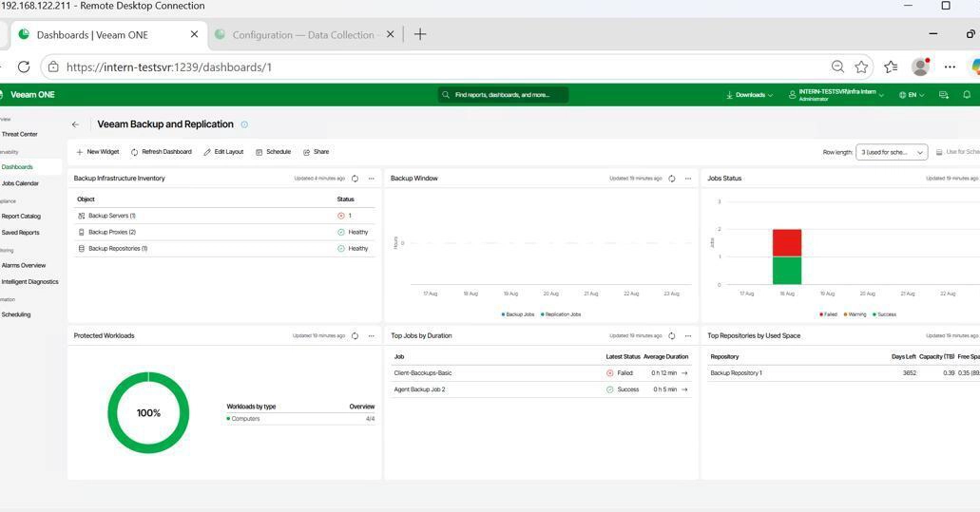Focus the Find reports, dashboards search box

503,95
